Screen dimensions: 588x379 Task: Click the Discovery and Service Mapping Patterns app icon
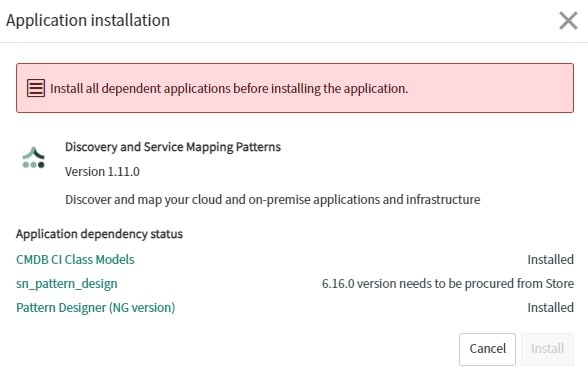coord(33,157)
